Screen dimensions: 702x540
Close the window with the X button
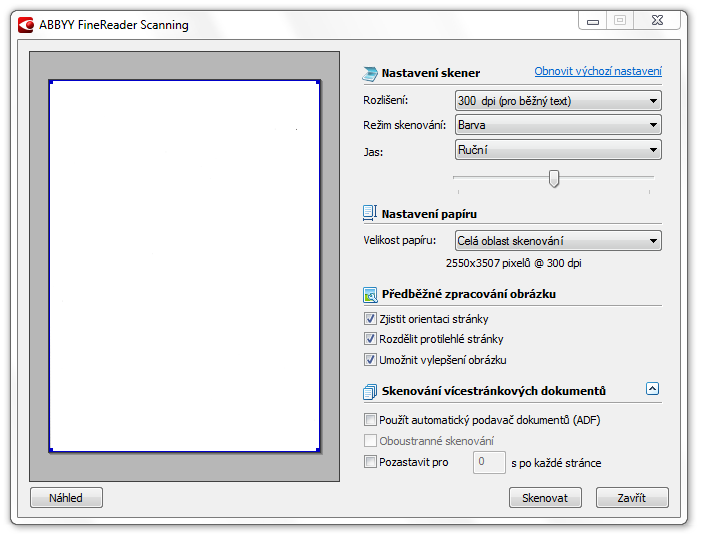657,21
